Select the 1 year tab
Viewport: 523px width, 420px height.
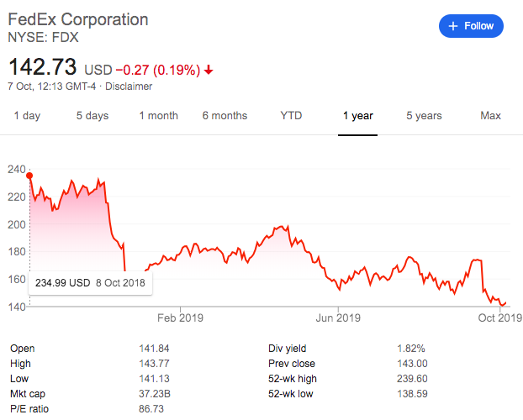pyautogui.click(x=358, y=116)
